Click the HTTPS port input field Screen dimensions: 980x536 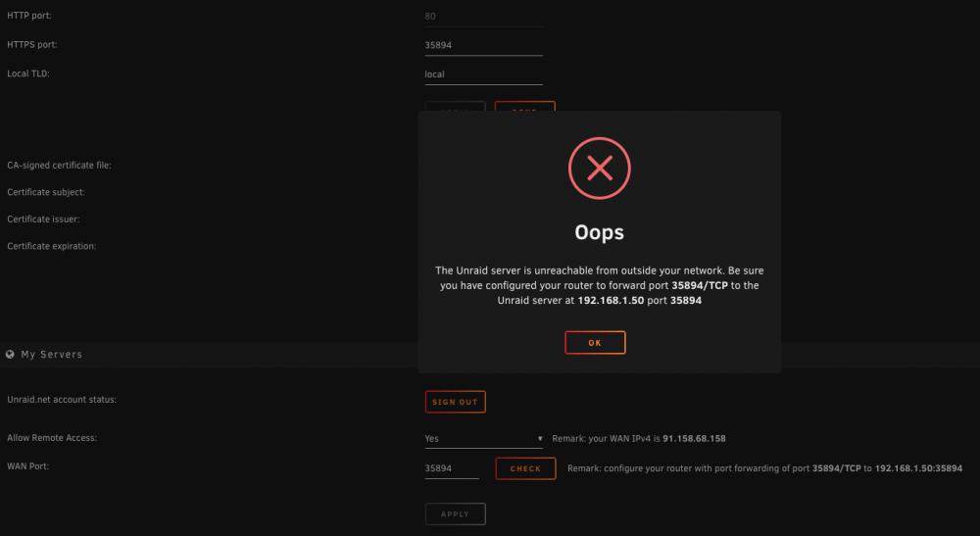point(484,45)
